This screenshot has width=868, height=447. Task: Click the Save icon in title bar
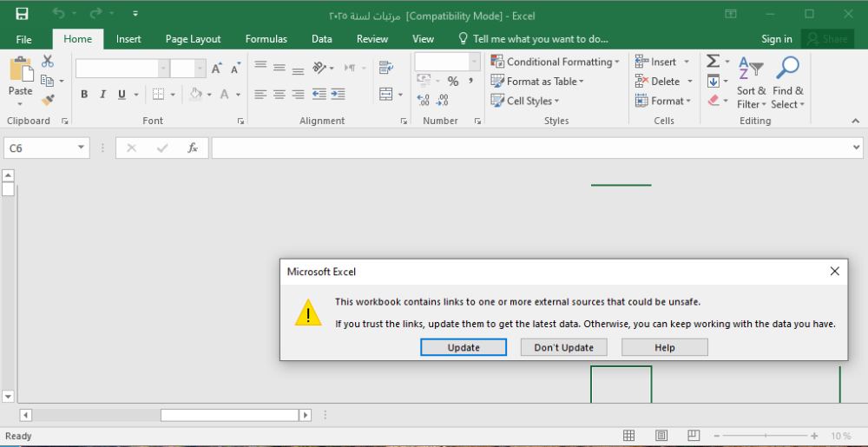[23, 13]
